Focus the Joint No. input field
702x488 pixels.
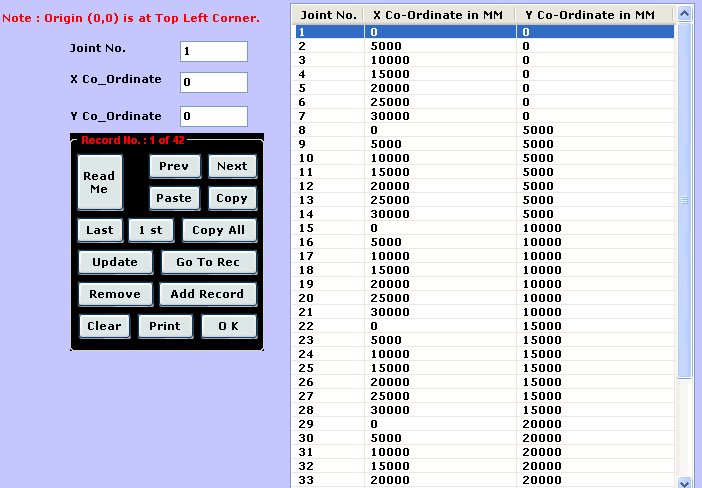pyautogui.click(x=213, y=51)
